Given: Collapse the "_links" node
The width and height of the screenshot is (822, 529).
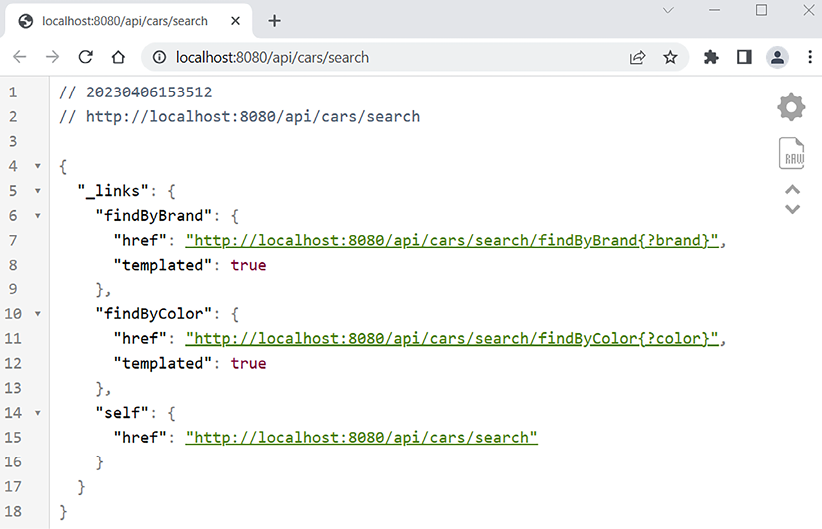Looking at the screenshot, I should 38,190.
